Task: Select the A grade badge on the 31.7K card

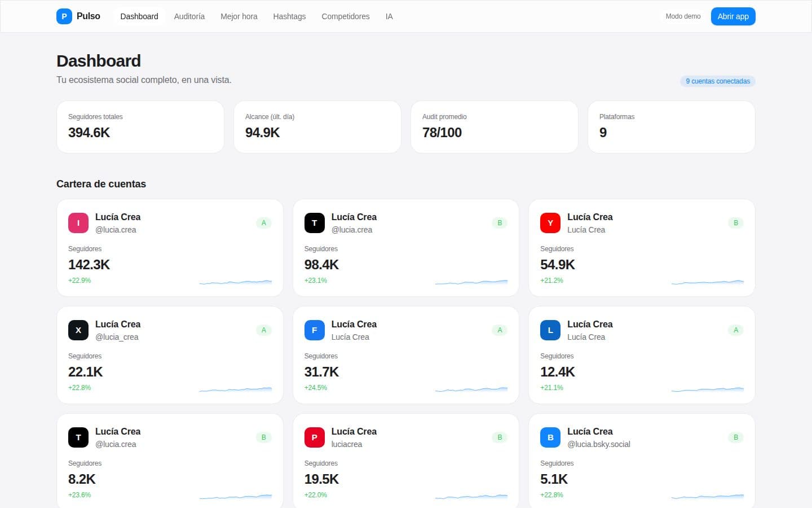Action: point(500,330)
